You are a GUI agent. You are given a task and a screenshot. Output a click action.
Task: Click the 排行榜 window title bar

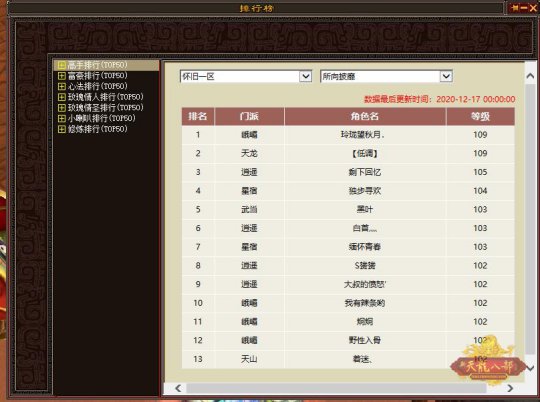(257, 8)
